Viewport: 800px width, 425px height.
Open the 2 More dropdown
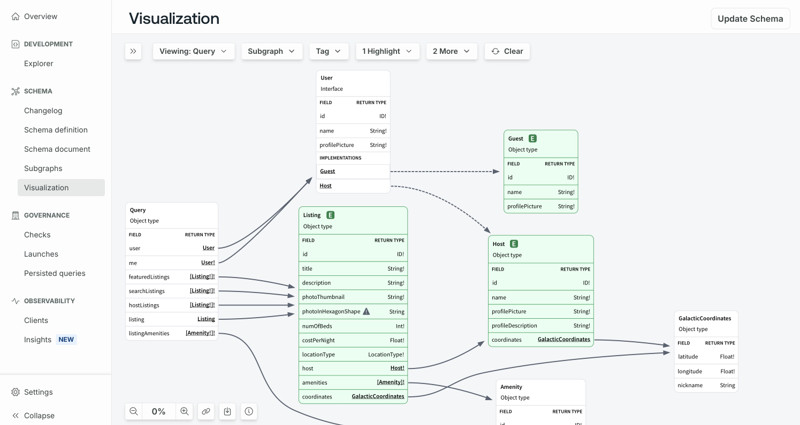click(452, 51)
